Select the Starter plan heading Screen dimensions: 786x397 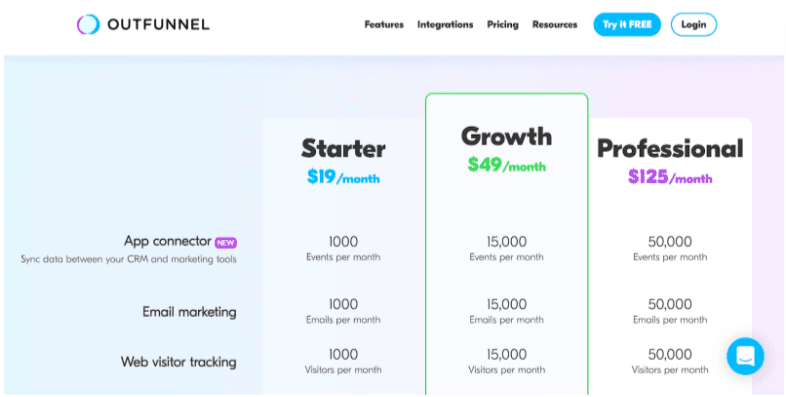tap(343, 148)
